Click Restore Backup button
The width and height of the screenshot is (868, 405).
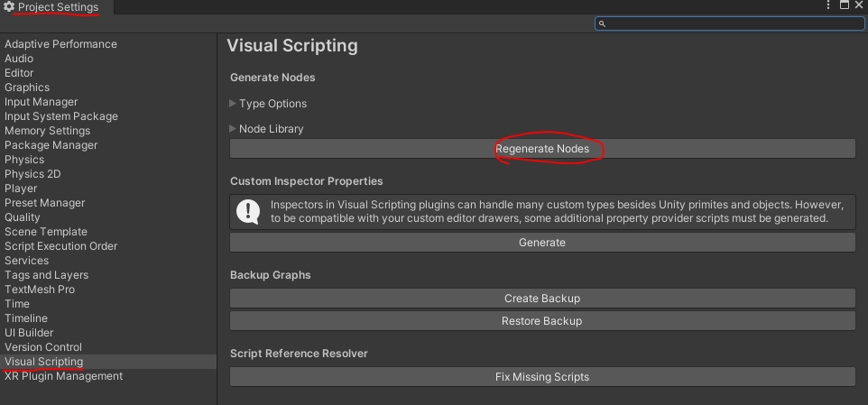(x=542, y=321)
